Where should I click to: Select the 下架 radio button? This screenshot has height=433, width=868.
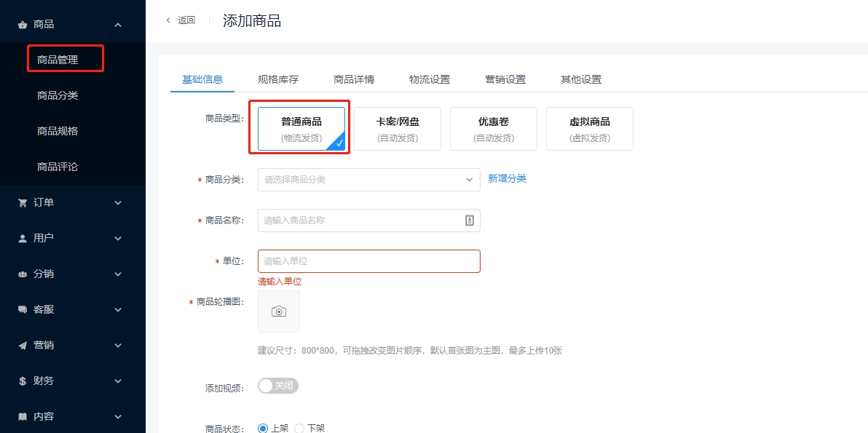(299, 429)
